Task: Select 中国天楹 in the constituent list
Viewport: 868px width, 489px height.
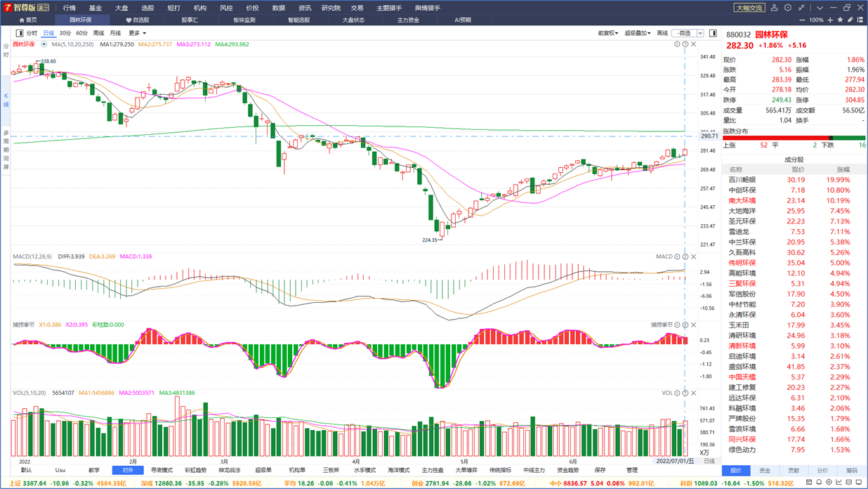Action: pyautogui.click(x=795, y=377)
